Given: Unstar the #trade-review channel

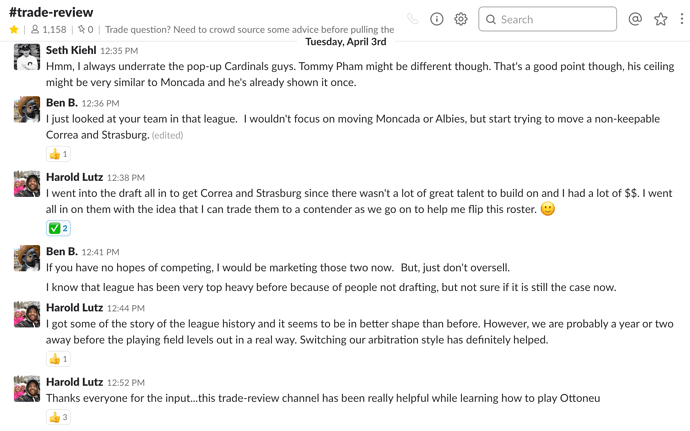Looking at the screenshot, I should [x=14, y=29].
